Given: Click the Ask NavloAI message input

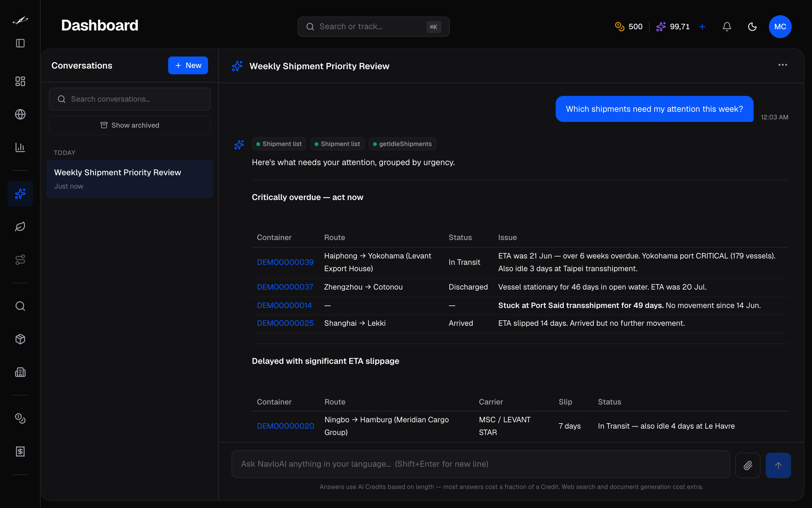Looking at the screenshot, I should [481, 464].
